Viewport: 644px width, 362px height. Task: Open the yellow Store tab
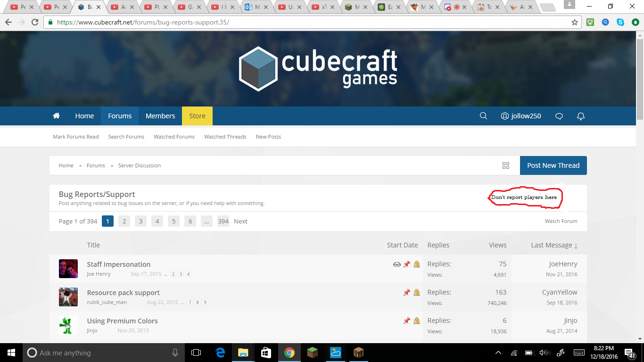pyautogui.click(x=197, y=116)
